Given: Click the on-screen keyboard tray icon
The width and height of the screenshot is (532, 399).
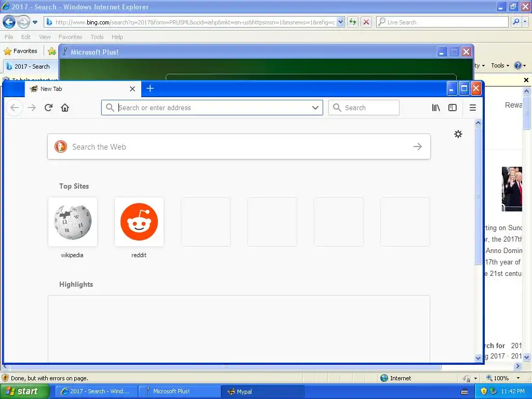Looking at the screenshot, I should coord(464,392).
